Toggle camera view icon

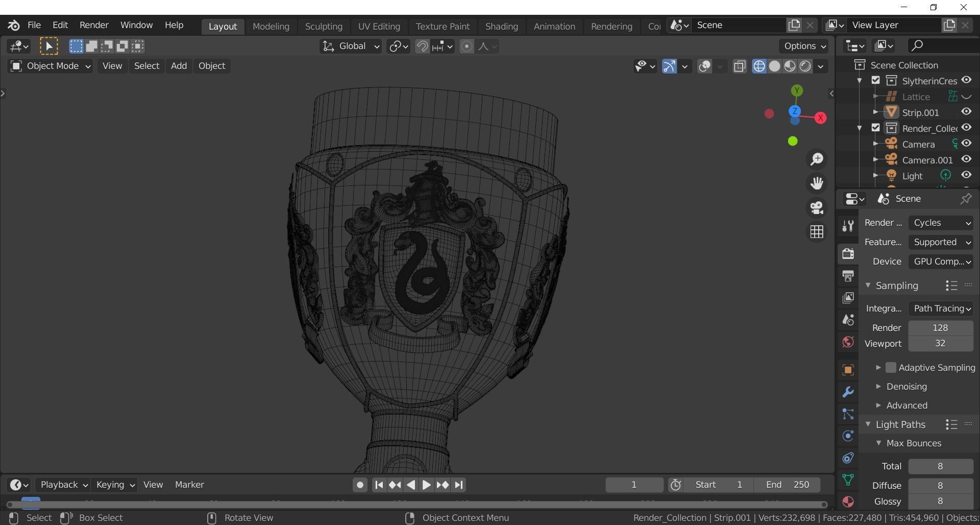click(x=817, y=208)
